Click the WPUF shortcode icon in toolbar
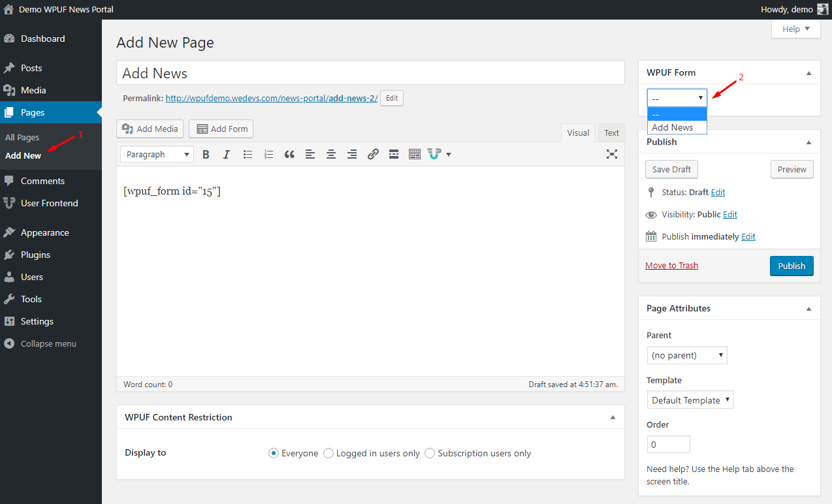The image size is (832, 504). [434, 154]
